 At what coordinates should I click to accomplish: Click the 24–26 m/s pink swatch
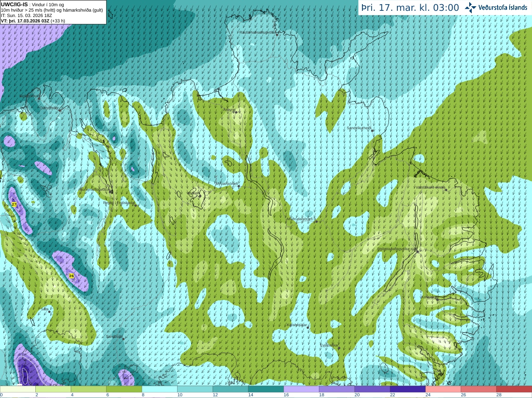[443, 389]
